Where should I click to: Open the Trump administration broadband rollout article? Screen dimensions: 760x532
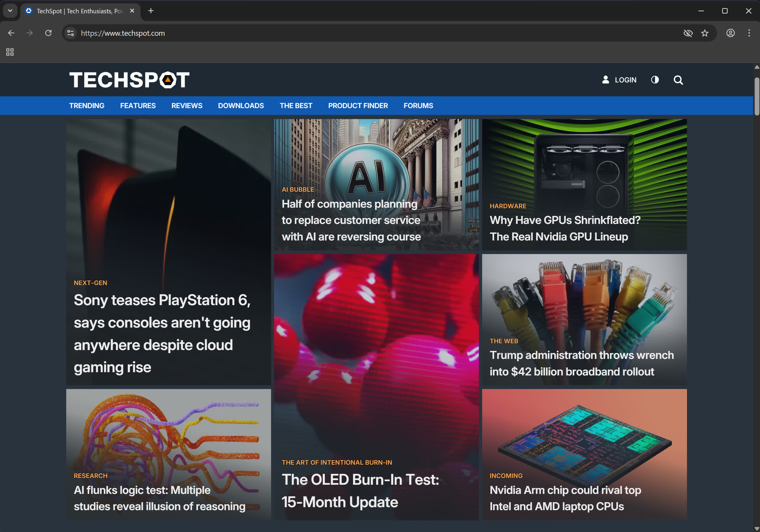pyautogui.click(x=581, y=363)
